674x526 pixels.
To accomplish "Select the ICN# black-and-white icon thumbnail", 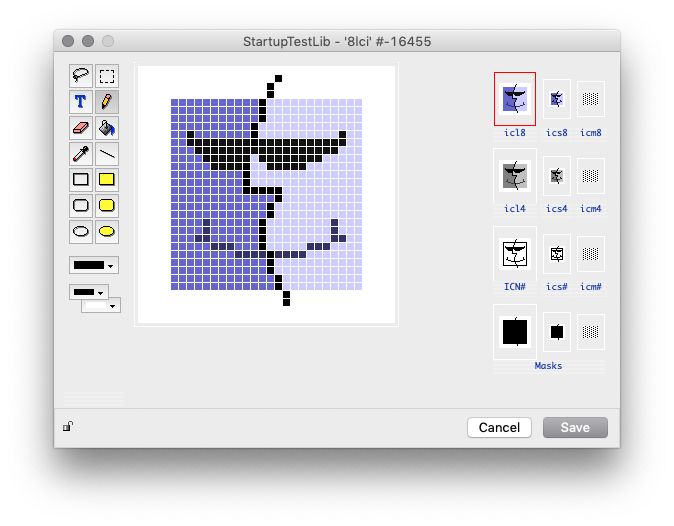I will [515, 254].
